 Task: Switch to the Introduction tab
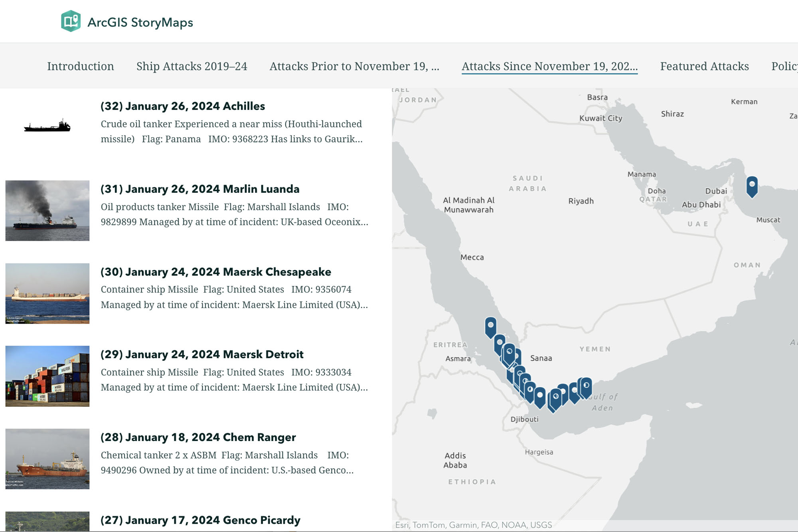pyautogui.click(x=80, y=66)
